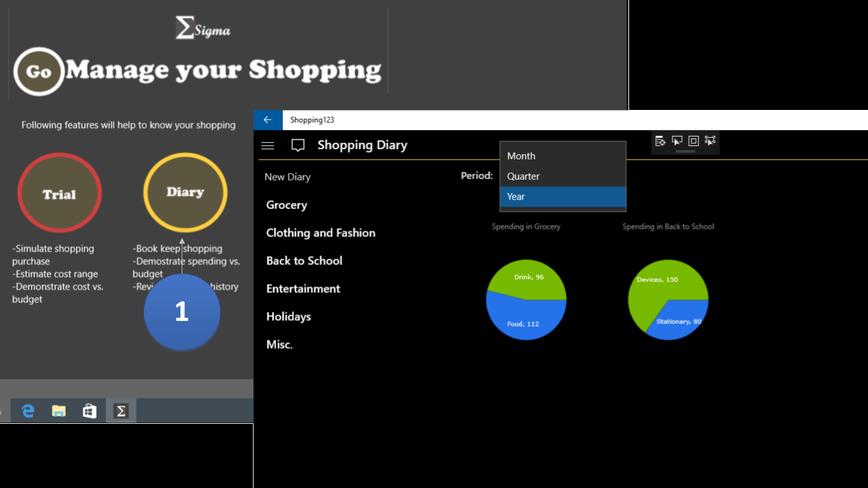The image size is (868, 488).
Task: Click the Period: label
Action: pos(477,175)
